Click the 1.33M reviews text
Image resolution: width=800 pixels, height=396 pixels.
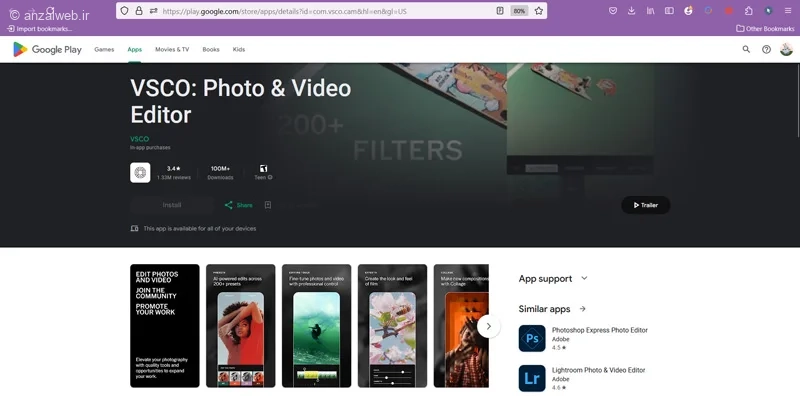174,178
